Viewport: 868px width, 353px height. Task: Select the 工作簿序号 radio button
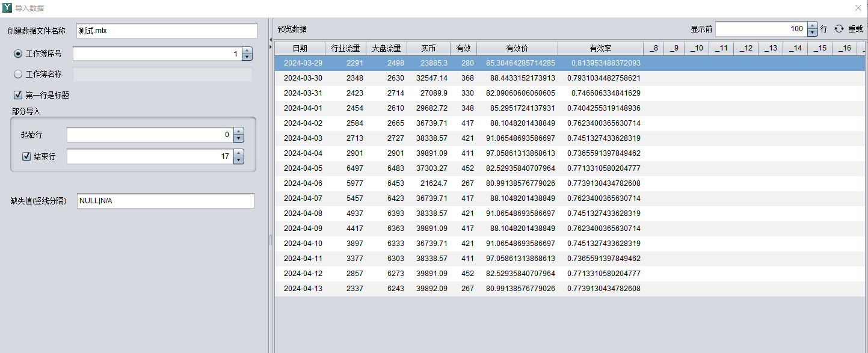click(18, 54)
